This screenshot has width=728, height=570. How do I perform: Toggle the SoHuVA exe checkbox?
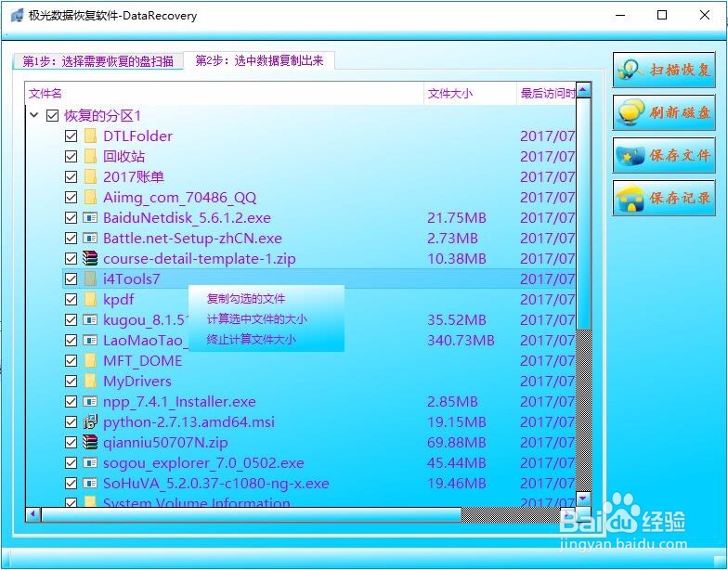coord(71,483)
